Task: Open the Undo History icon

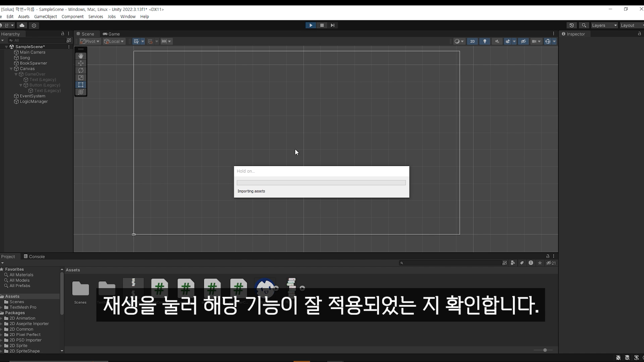Action: 572,25
